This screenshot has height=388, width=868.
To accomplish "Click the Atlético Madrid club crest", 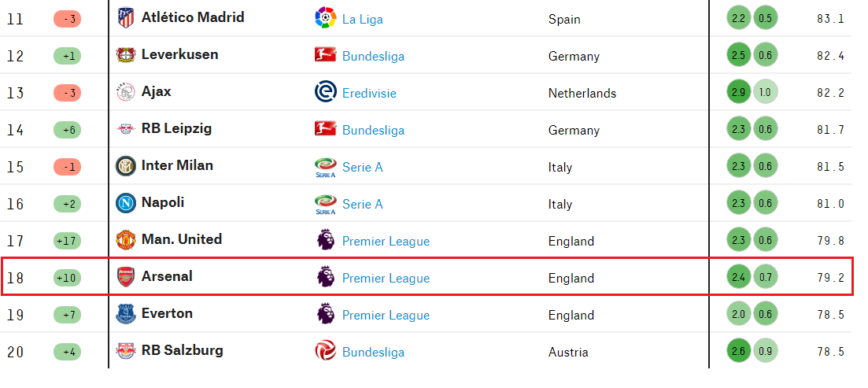I will coord(126,18).
